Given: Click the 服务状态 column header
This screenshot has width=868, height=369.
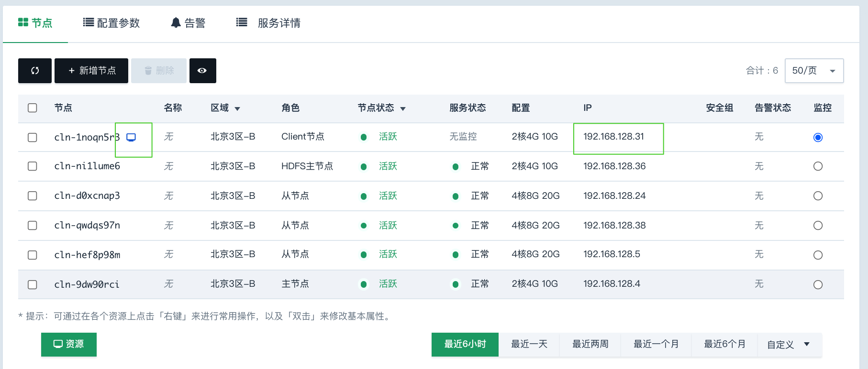Looking at the screenshot, I should pyautogui.click(x=467, y=108).
